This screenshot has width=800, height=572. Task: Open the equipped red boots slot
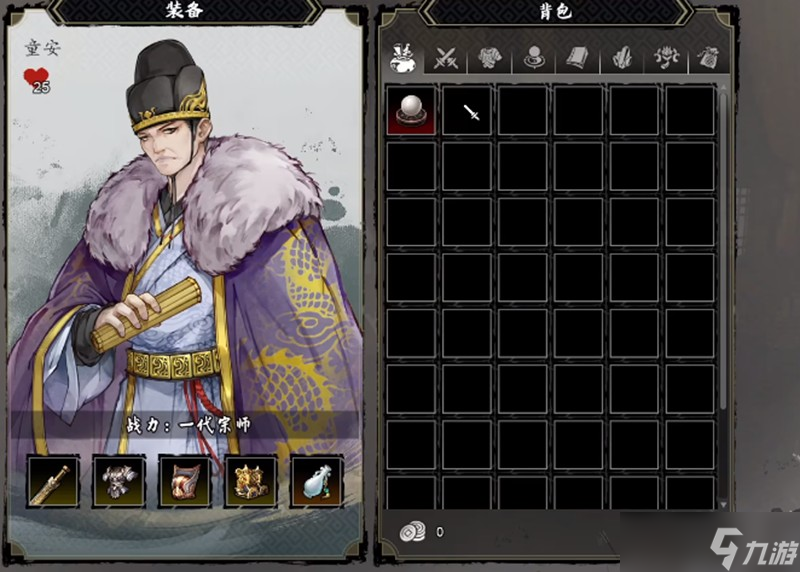coord(184,482)
